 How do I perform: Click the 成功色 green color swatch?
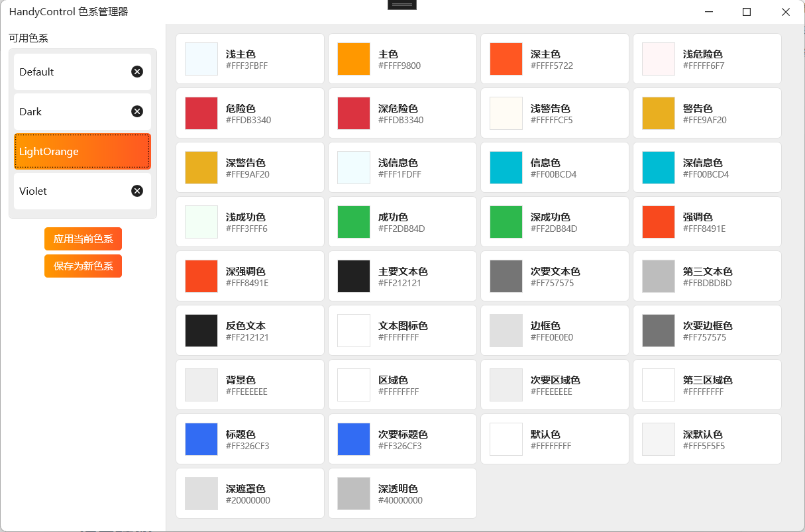(353, 221)
